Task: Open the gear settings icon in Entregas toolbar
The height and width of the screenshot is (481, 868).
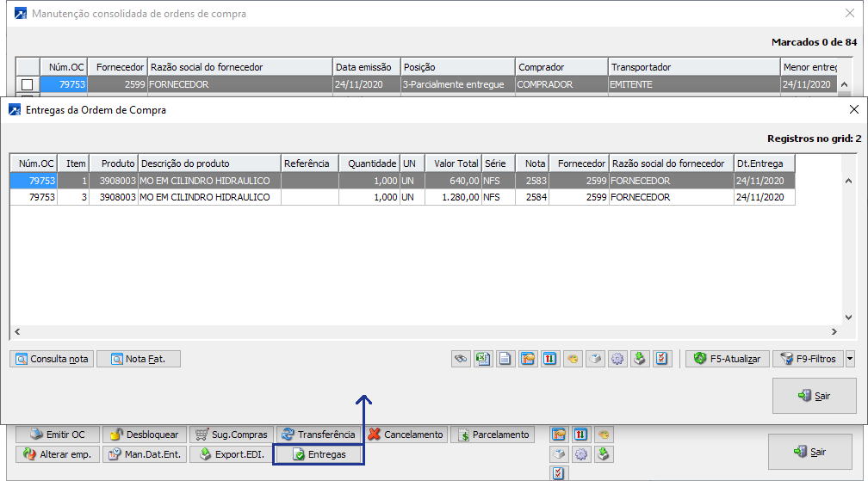Action: click(x=617, y=359)
